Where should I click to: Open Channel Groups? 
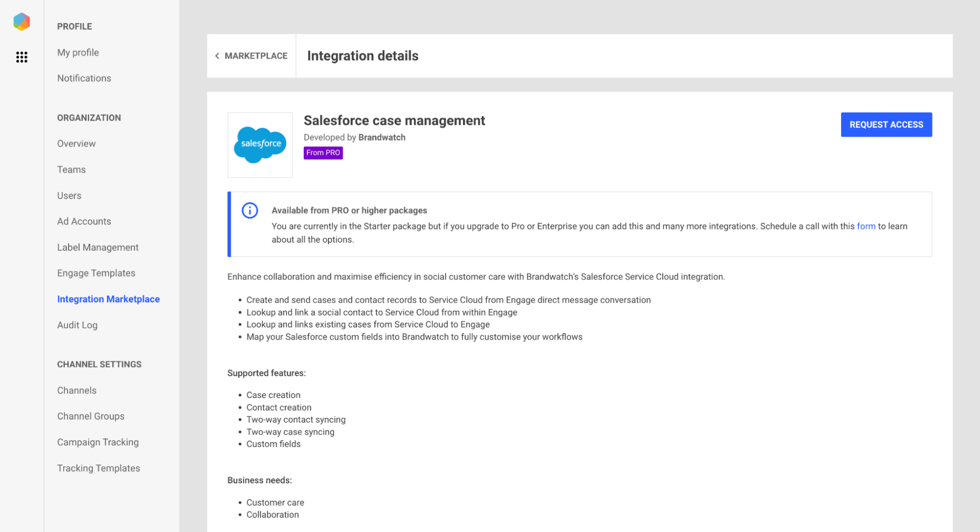click(91, 416)
